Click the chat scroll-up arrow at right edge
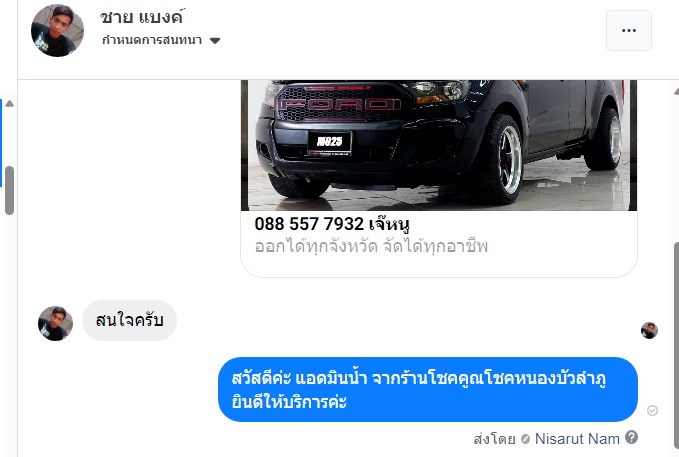679x457 pixels. click(x=676, y=92)
